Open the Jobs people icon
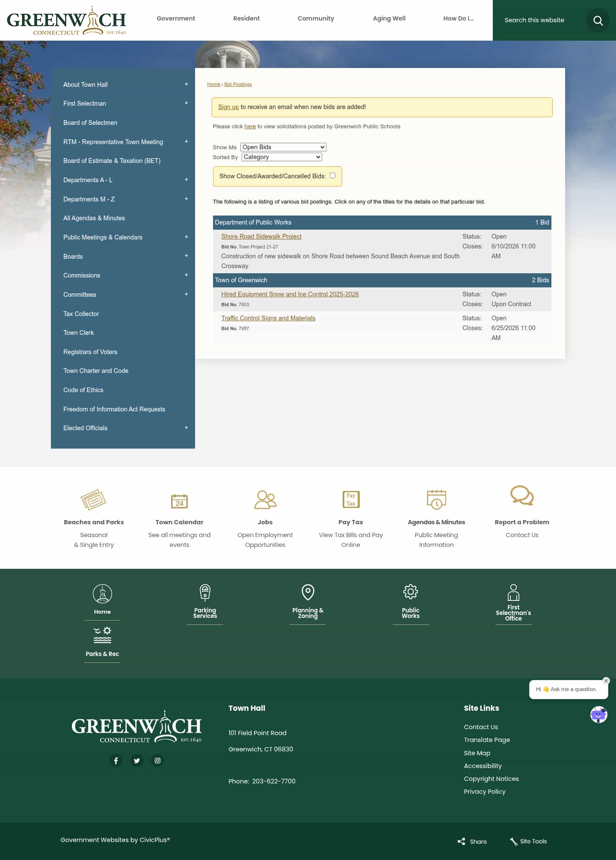616x860 pixels. (265, 499)
